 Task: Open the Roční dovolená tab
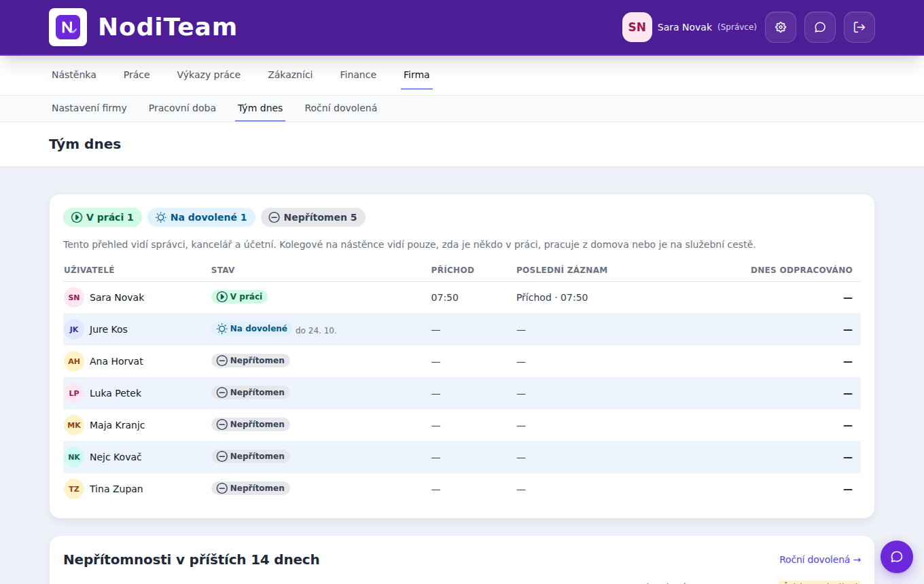pyautogui.click(x=341, y=108)
